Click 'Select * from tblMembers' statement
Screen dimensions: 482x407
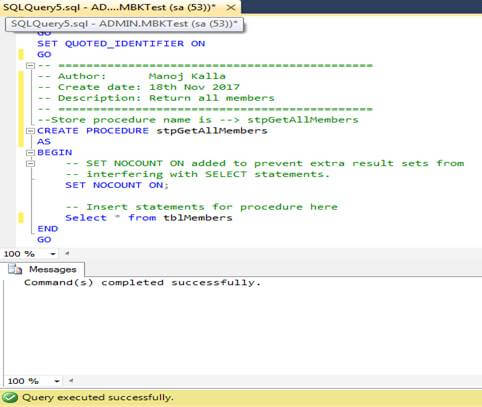149,218
